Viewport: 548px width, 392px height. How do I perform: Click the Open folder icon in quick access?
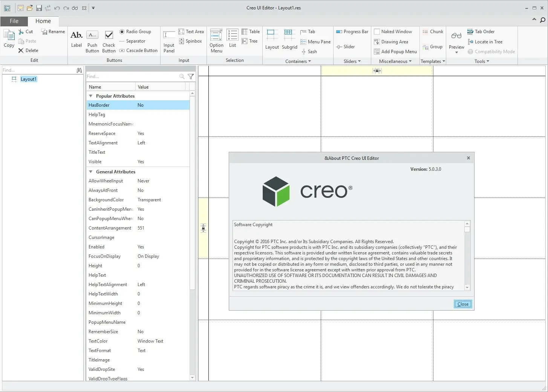click(29, 8)
